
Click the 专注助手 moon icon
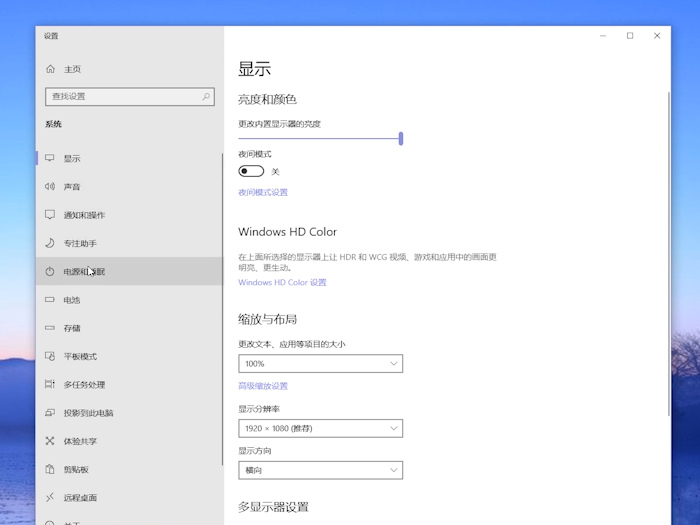tap(50, 243)
